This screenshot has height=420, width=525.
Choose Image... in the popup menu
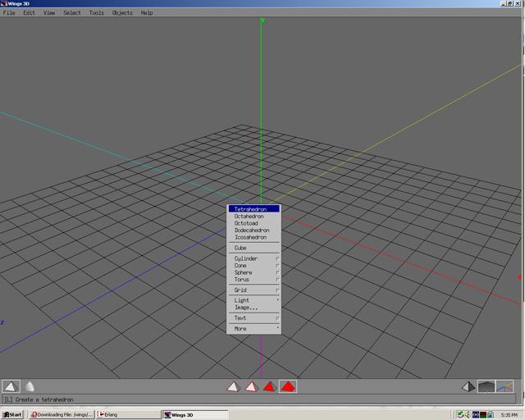coord(253,308)
